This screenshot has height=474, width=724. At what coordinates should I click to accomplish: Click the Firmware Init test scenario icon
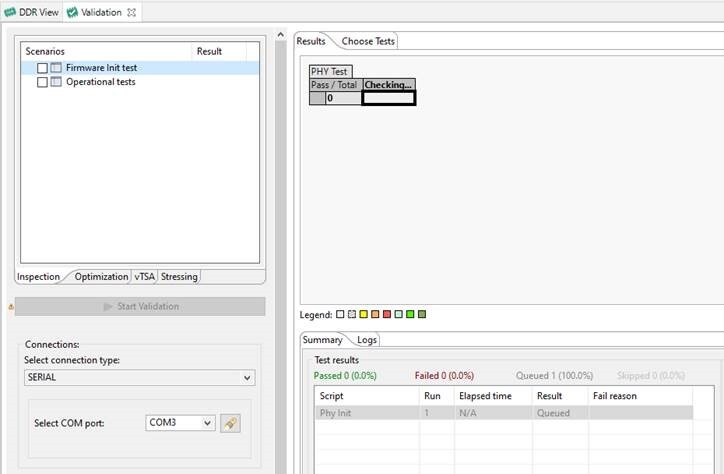coord(56,68)
